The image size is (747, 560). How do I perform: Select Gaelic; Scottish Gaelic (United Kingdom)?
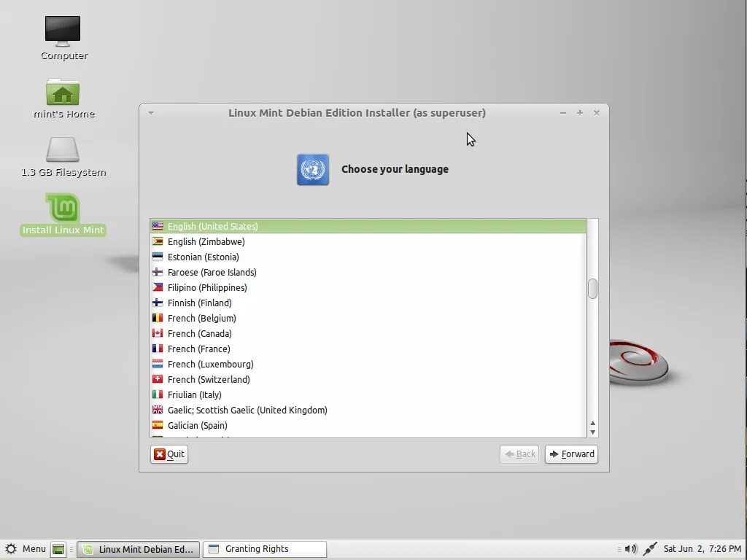click(368, 410)
